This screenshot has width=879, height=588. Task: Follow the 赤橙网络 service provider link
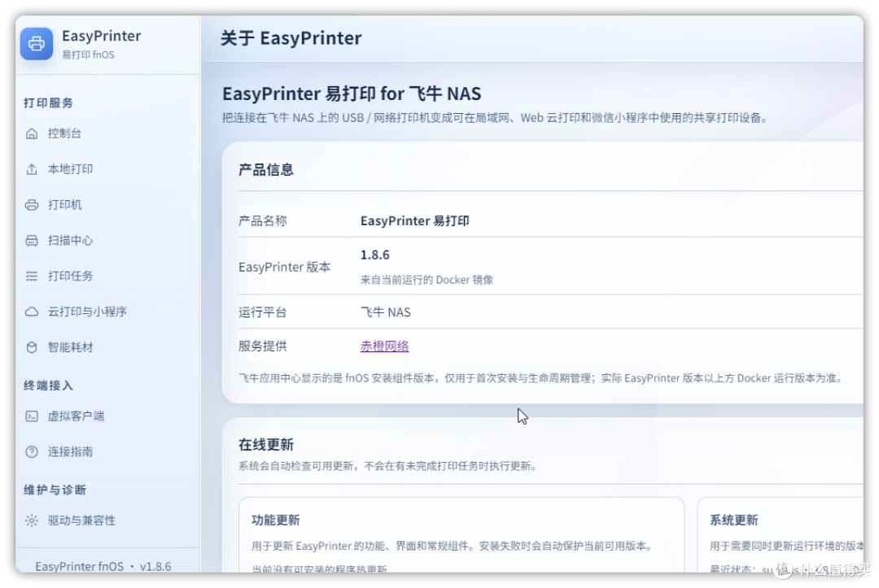click(x=384, y=346)
